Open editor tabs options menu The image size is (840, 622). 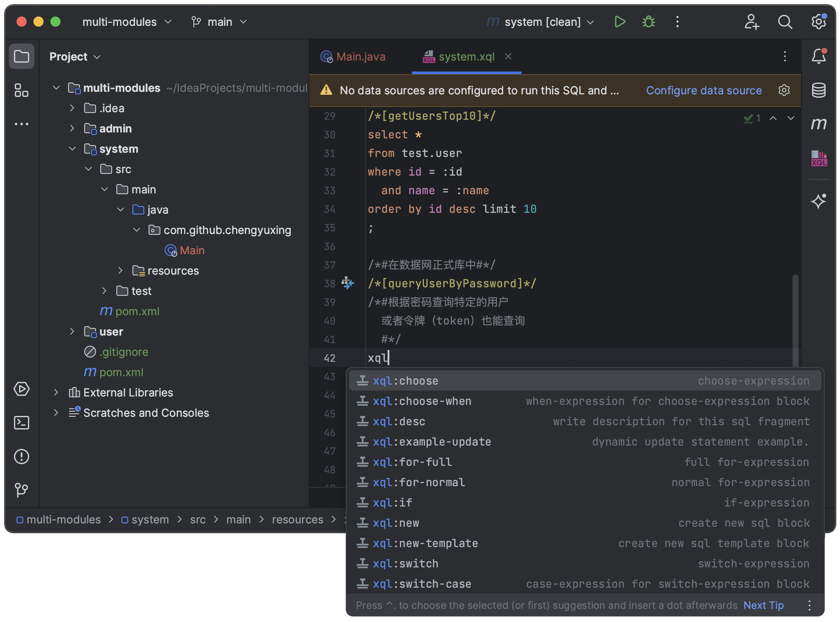click(x=785, y=56)
